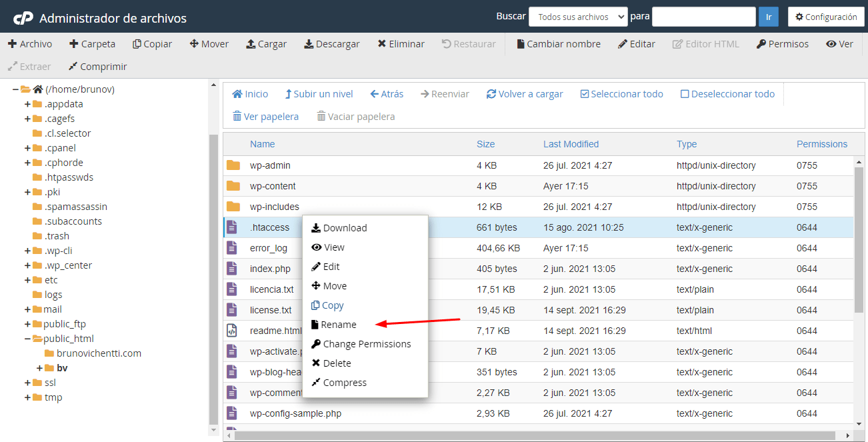This screenshot has height=442, width=868.
Task: Select the .trash tree folder
Action: tap(57, 236)
